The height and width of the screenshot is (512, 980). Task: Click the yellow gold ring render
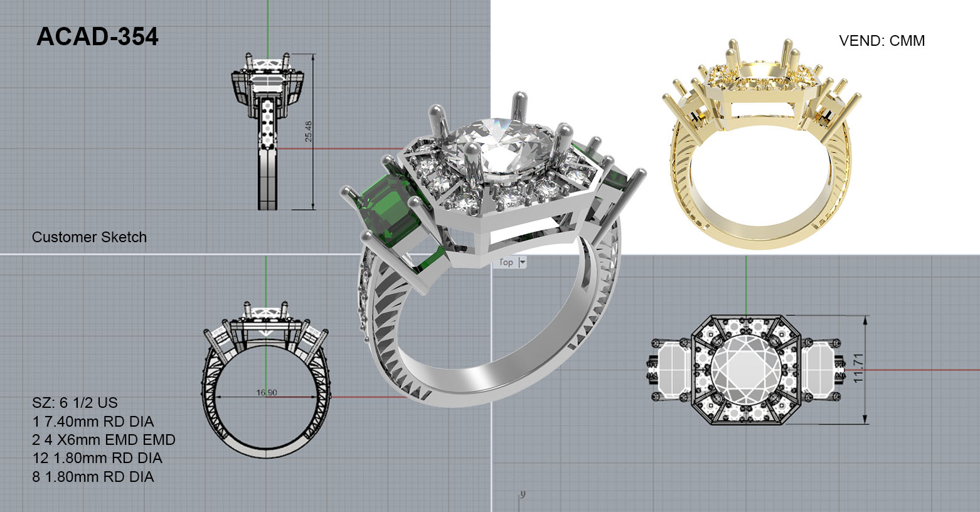[x=760, y=143]
